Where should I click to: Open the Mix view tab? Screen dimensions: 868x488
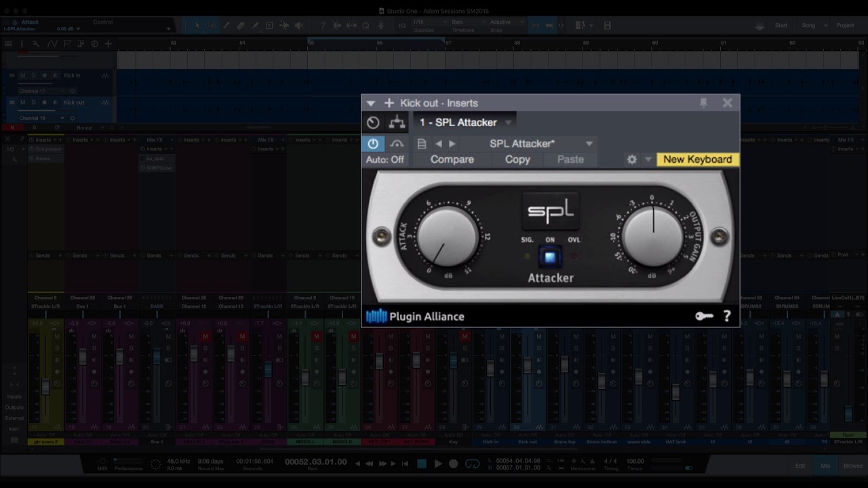coord(825,466)
